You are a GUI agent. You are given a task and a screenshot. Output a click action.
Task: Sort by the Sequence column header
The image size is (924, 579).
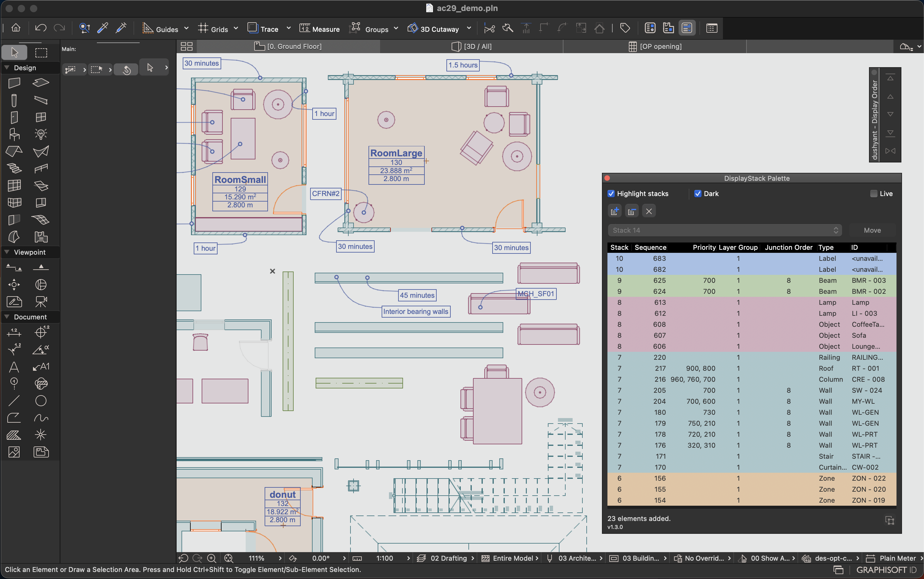[x=650, y=247]
